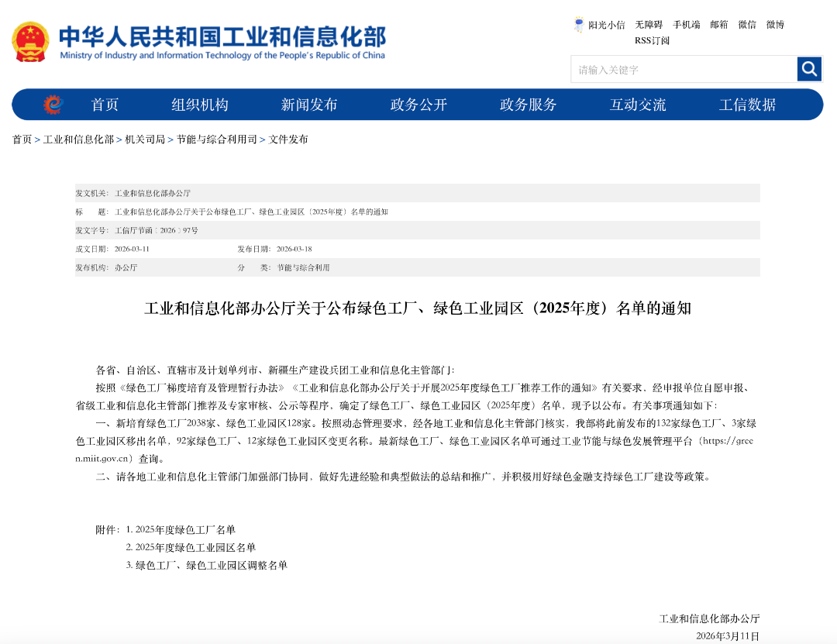Click the 邮箱 mailbox link
Screen dimensions: 837x644
click(x=719, y=25)
